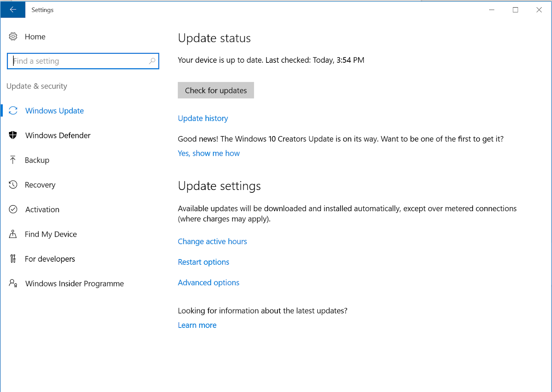Click the Windows Insider Programme person icon
This screenshot has width=552, height=392.
(x=13, y=283)
